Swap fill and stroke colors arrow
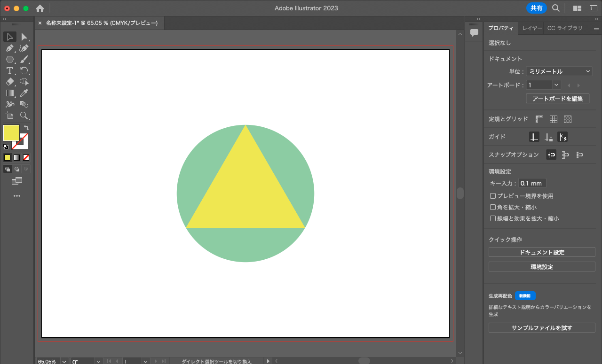This screenshot has height=364, width=602. point(27,128)
